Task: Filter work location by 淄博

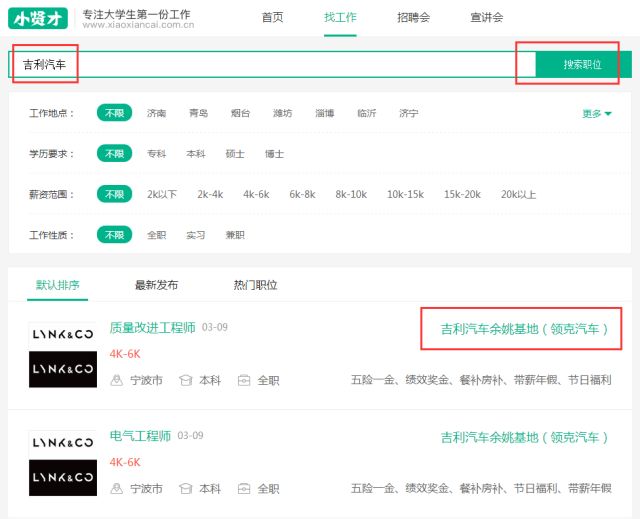Action: (x=324, y=113)
